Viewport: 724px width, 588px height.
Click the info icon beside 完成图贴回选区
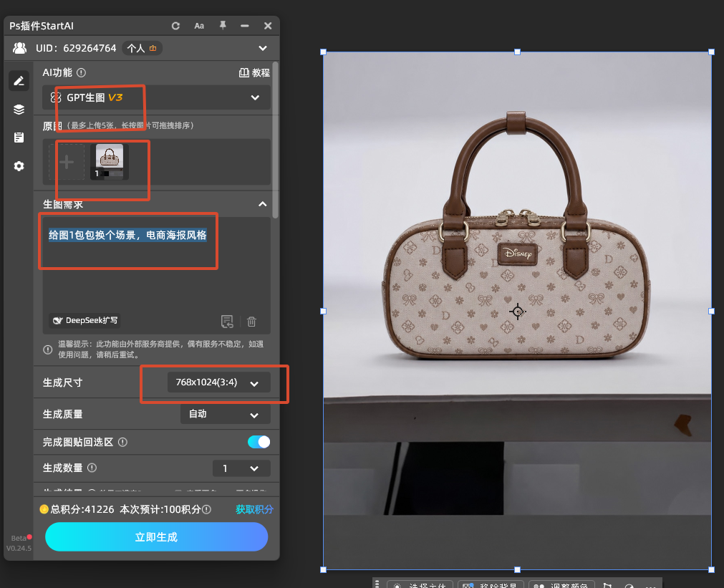[x=123, y=442]
